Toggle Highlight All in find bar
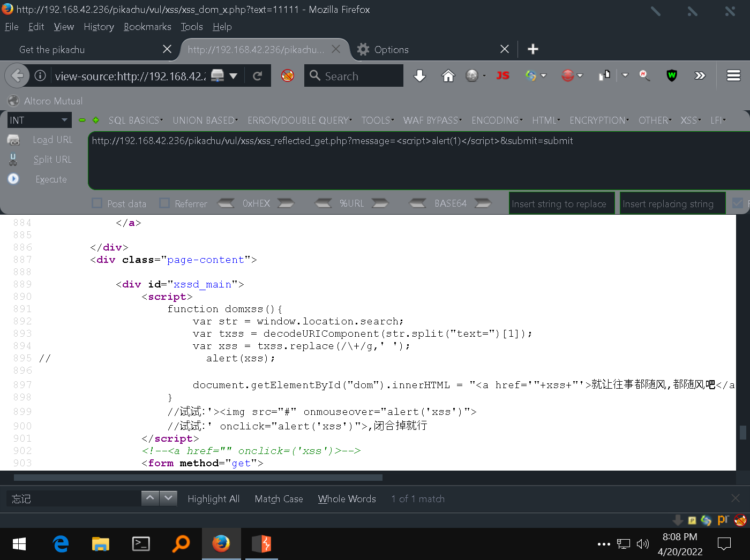Screen dimensions: 750x560 (213, 499)
